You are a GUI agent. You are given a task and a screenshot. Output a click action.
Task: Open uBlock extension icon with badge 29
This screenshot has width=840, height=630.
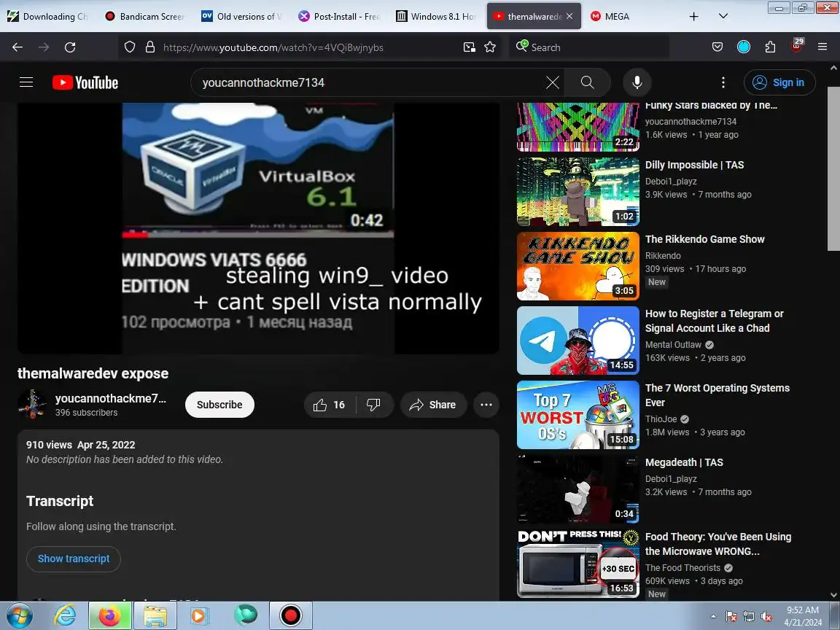tap(796, 45)
